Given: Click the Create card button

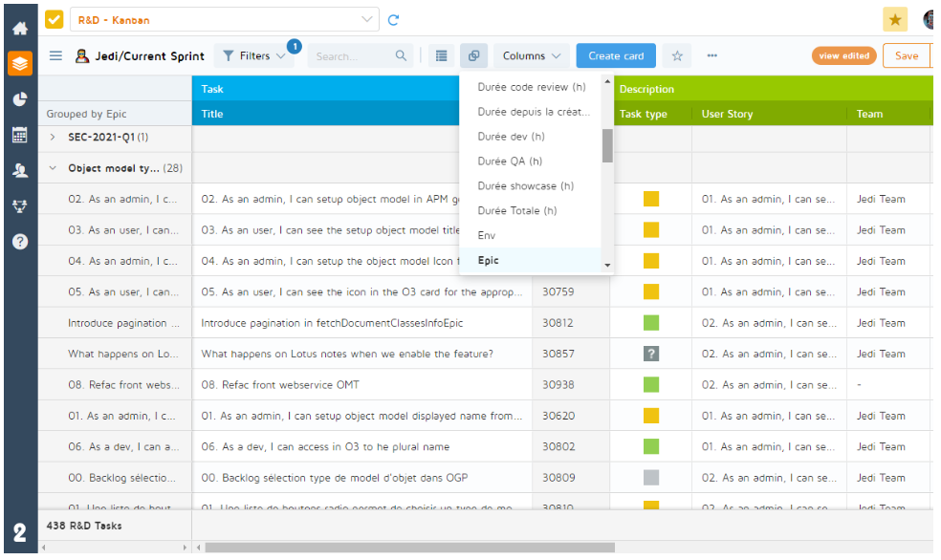Looking at the screenshot, I should pyautogui.click(x=616, y=56).
